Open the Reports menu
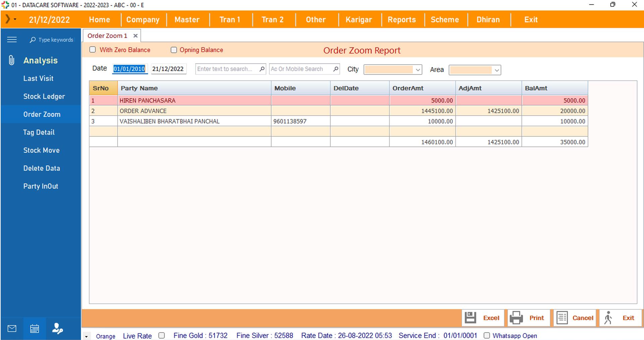 point(402,19)
